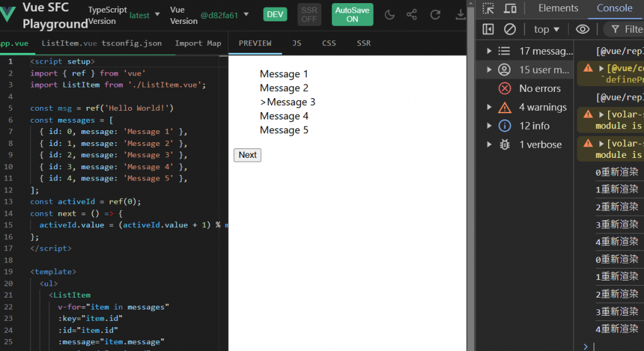
Task: Click the info circle icon
Action: point(504,126)
